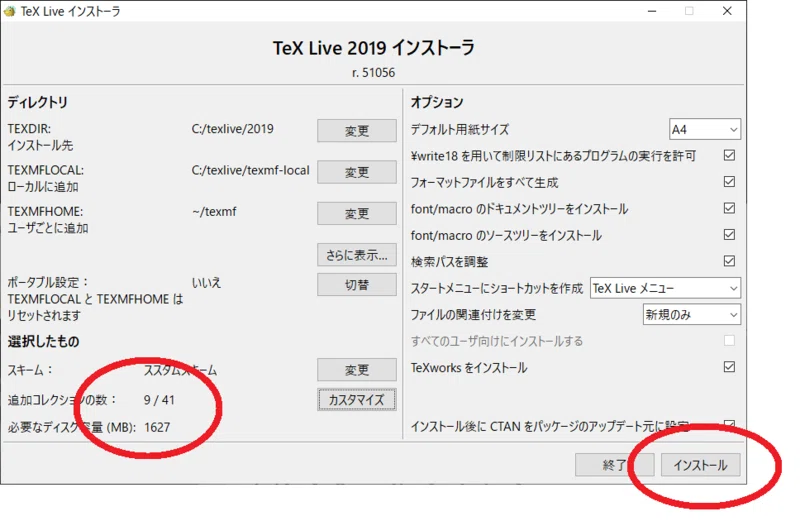800x521 pixels.
Task: Click the デフォルト用紙サイズ label
Action: 460,130
